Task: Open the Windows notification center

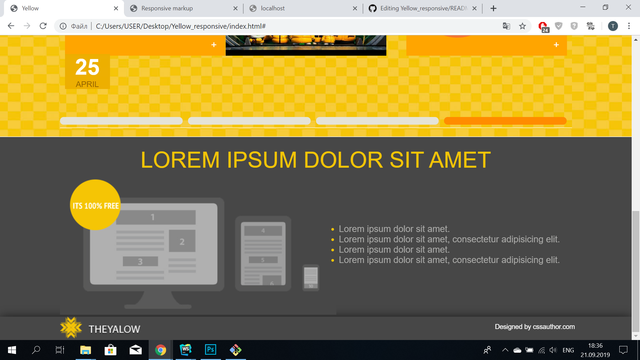Action: [623, 350]
